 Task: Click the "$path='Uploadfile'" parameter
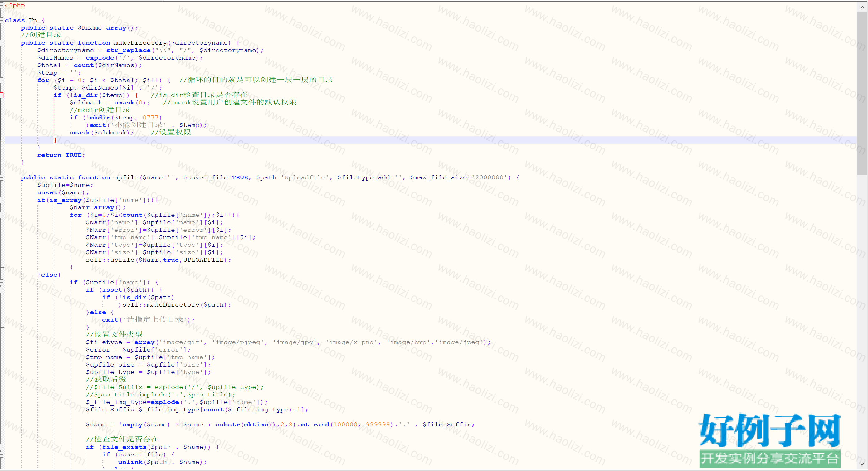click(292, 177)
